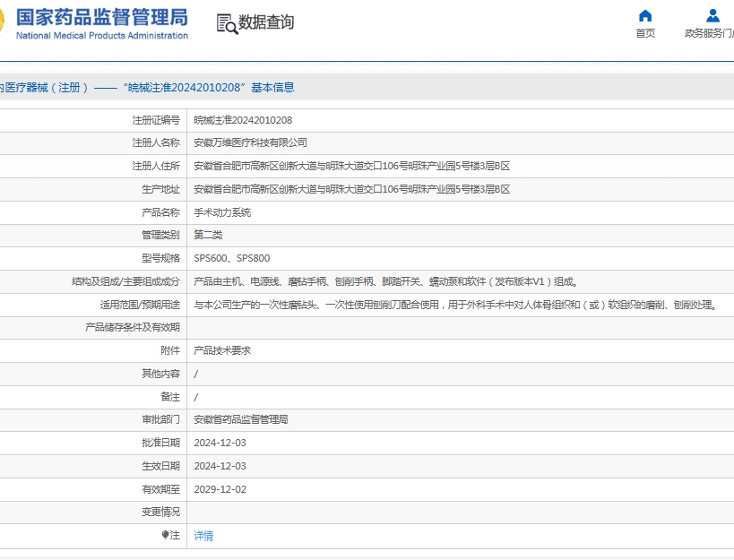Screen dimensions: 734x560
Task: Click the product name 手术动力系统
Action: (x=222, y=212)
